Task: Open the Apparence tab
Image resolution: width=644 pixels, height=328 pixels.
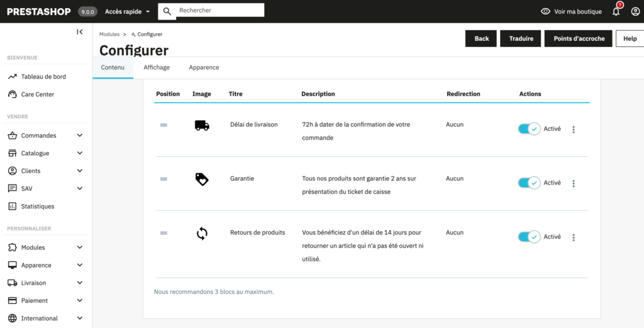Action: (x=204, y=67)
